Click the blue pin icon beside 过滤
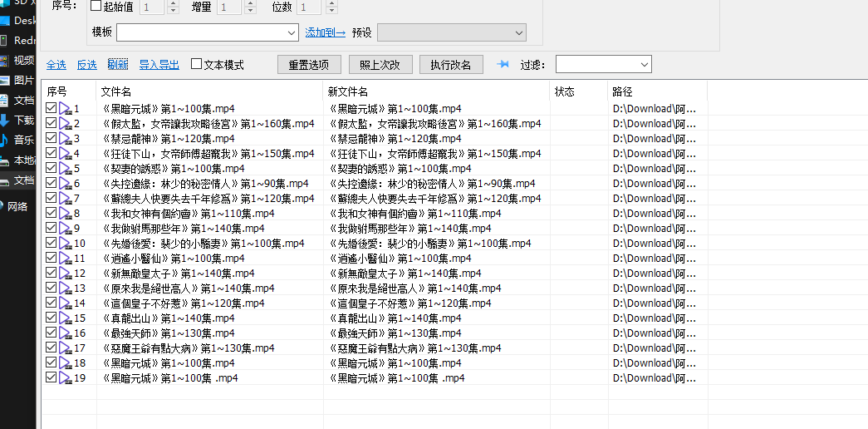Screen dimensions: 868x429 (503, 65)
